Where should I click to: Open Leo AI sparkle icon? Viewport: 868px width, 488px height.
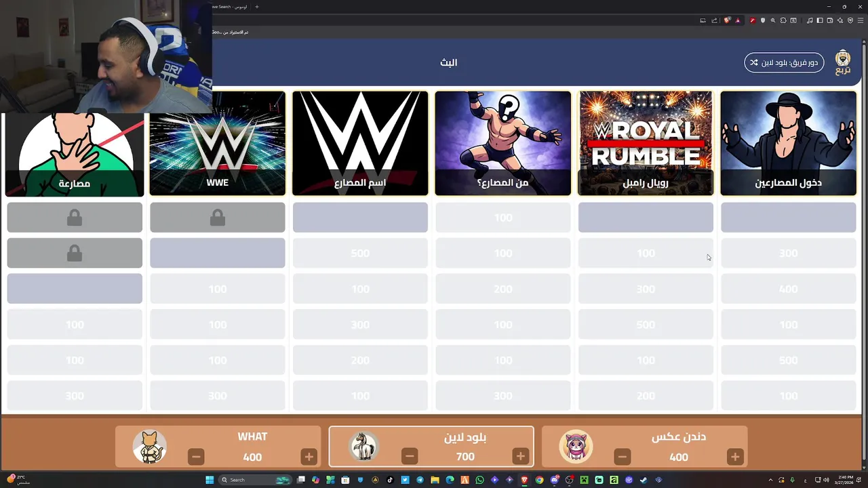click(840, 20)
